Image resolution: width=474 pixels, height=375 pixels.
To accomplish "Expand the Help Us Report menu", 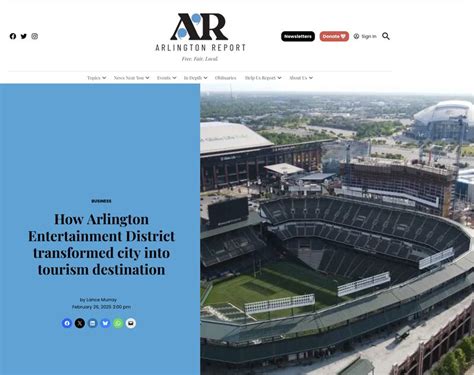I will pos(263,78).
